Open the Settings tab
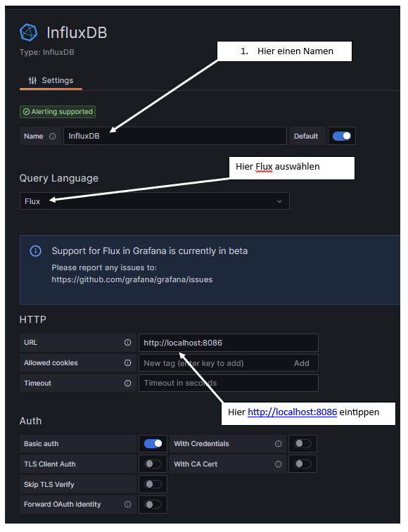This screenshot has width=408, height=532. click(x=51, y=80)
